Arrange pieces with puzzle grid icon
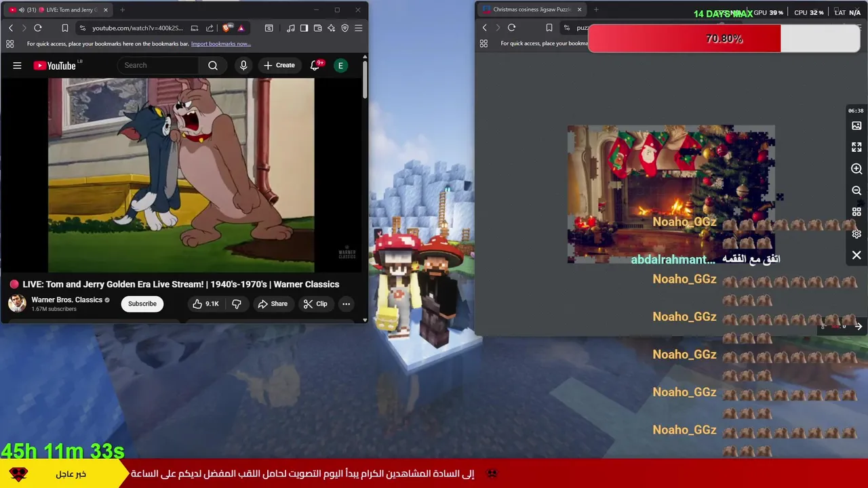Image resolution: width=868 pixels, height=488 pixels. tap(856, 212)
